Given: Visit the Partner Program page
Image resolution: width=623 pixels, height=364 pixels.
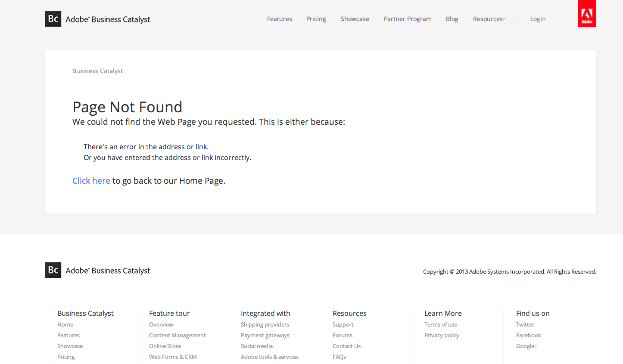Looking at the screenshot, I should [x=408, y=19].
